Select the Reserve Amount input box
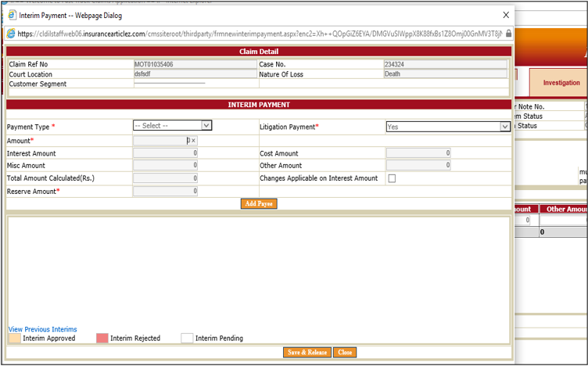Screen dimensions: 588x366 (x=165, y=191)
